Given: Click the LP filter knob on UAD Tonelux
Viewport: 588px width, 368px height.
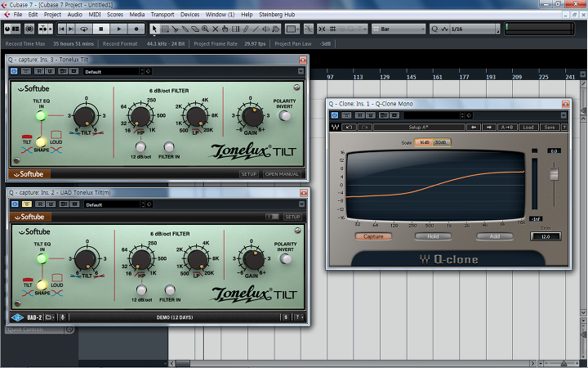Looking at the screenshot, I should pos(198,259).
